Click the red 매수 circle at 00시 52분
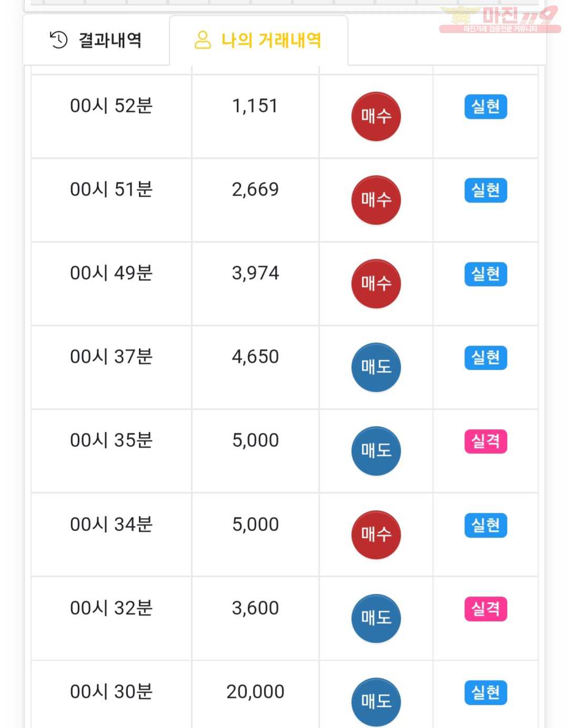The width and height of the screenshot is (567, 728). [x=376, y=116]
